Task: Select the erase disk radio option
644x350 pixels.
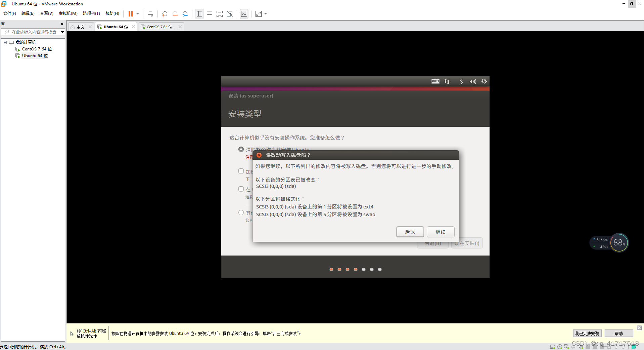Action: 241,149
